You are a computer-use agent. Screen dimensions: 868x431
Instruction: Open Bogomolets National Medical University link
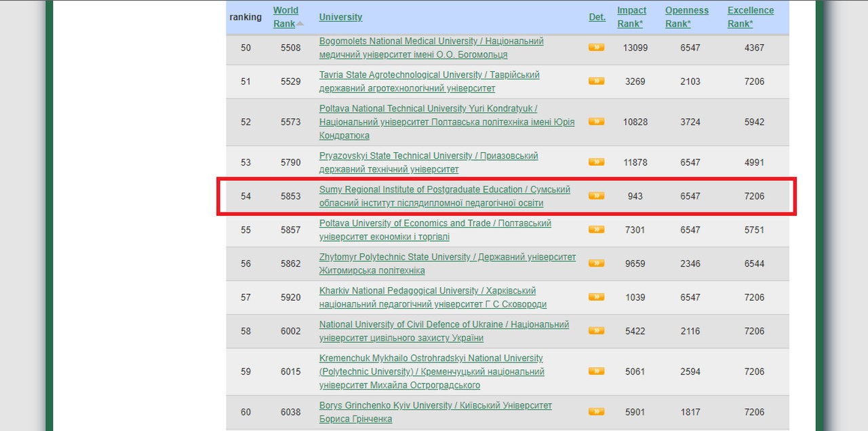tap(431, 48)
